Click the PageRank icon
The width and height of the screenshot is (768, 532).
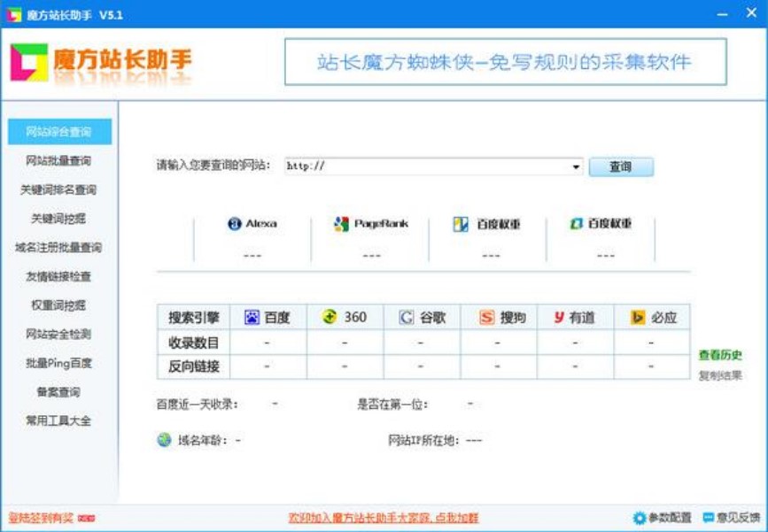[339, 223]
